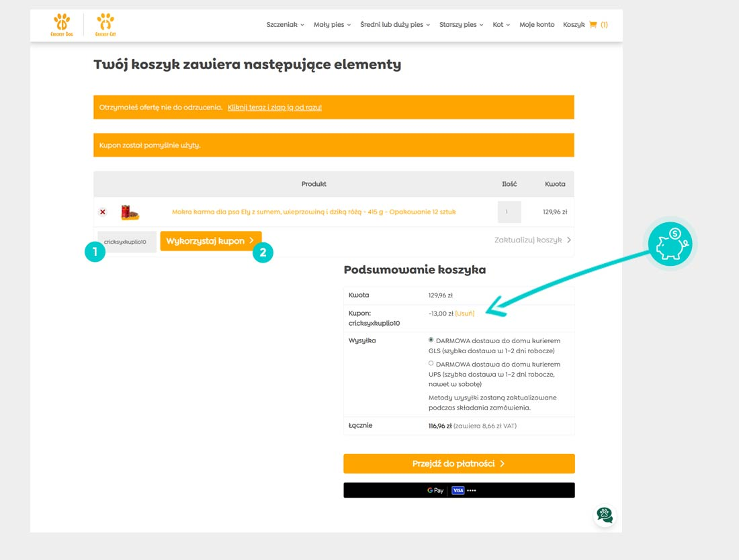
Task: Expand the Szczeniak menu dropdown
Action: (x=285, y=25)
